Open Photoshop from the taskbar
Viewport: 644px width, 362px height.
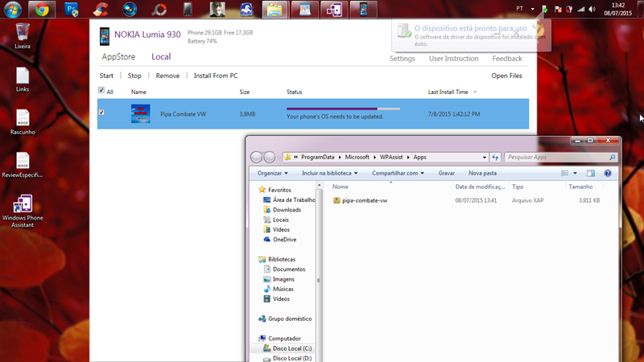(x=71, y=10)
